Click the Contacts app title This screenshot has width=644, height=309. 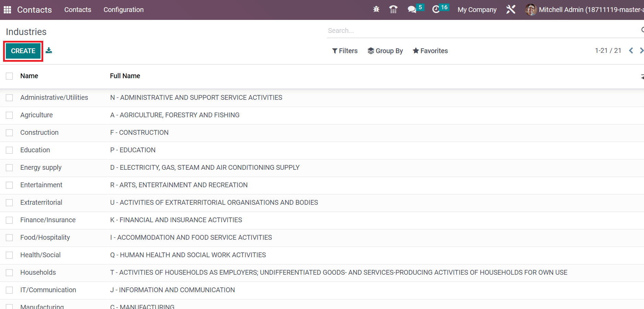click(x=34, y=10)
